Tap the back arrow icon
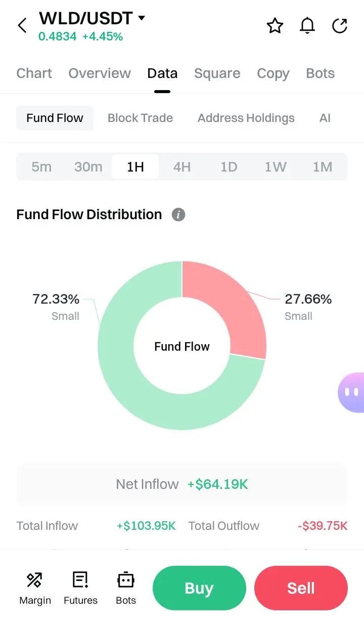The height and width of the screenshot is (626, 364). [x=22, y=25]
